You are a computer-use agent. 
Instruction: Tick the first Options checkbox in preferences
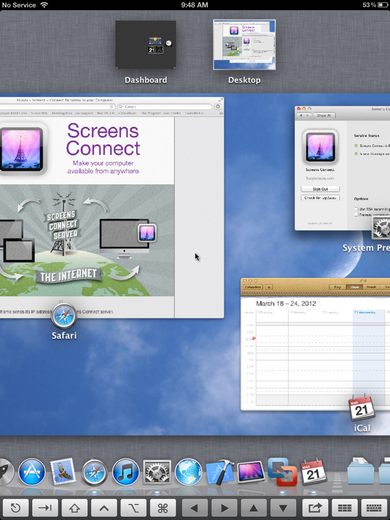pyautogui.click(x=356, y=209)
